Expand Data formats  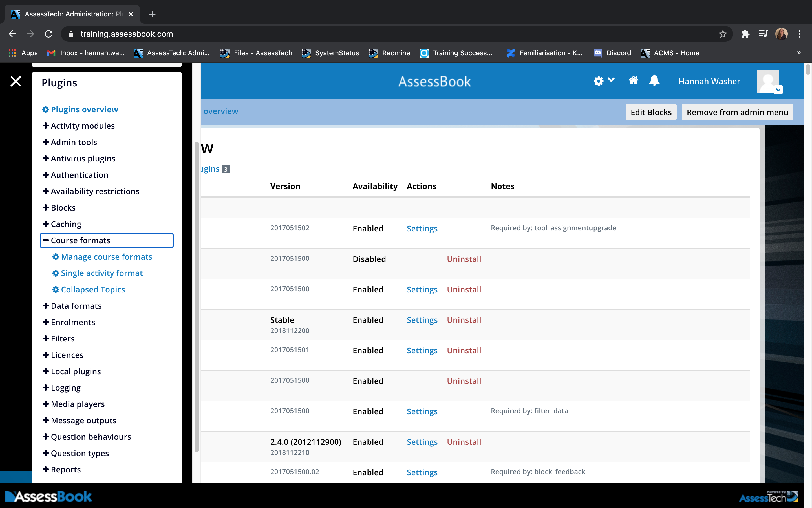(x=72, y=306)
